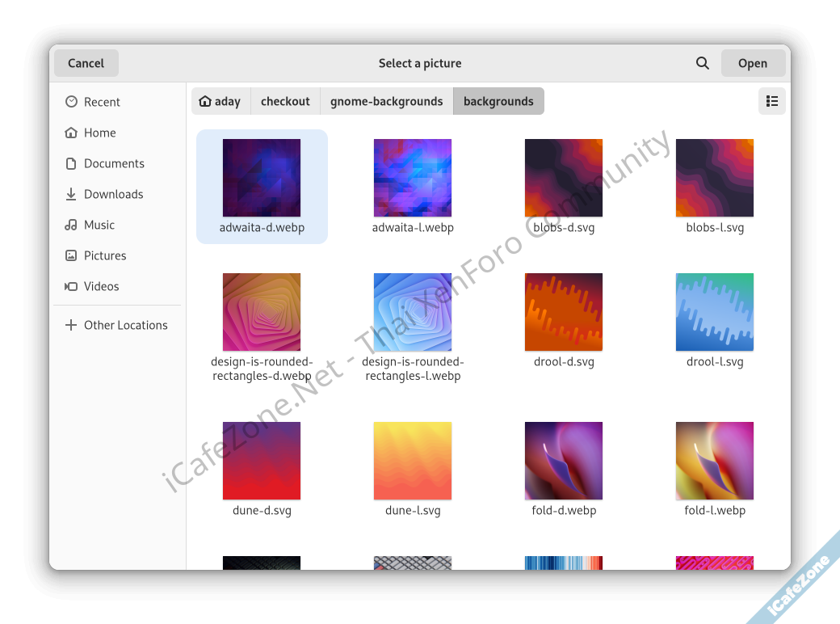Choose the drool-l.svg picture

[715, 312]
